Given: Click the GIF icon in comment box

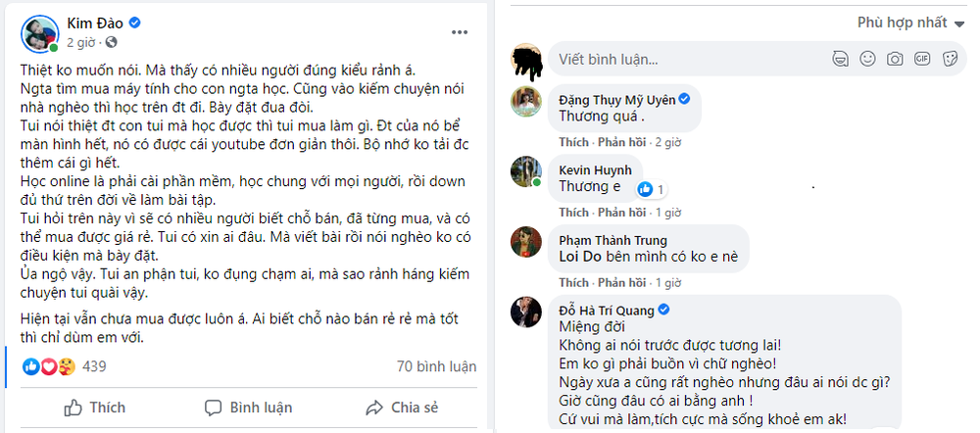Looking at the screenshot, I should 921,59.
